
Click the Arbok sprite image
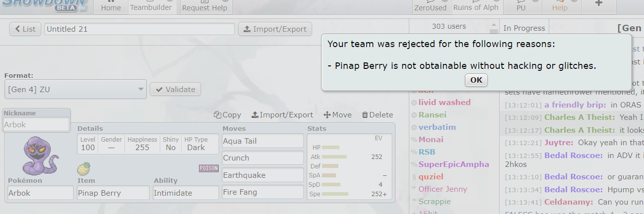click(x=41, y=155)
